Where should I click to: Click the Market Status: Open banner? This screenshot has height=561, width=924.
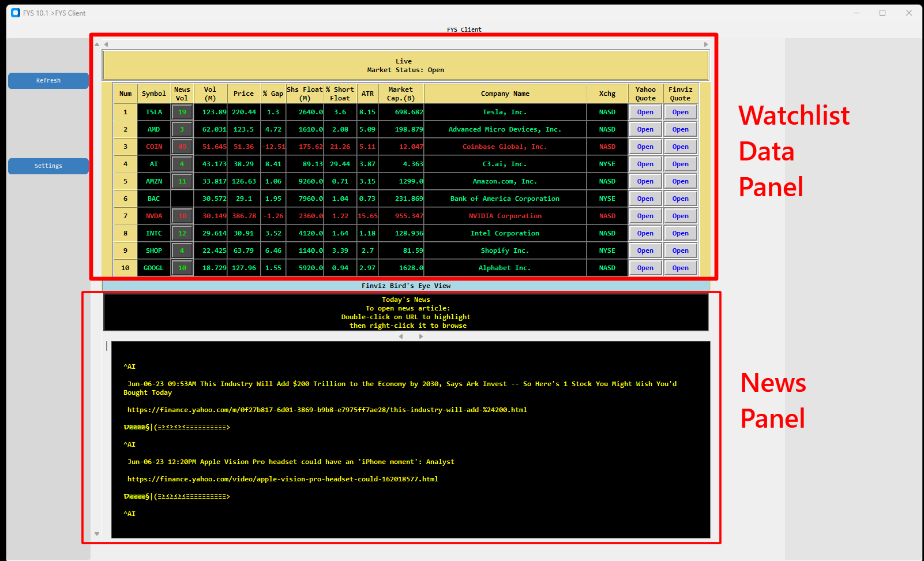click(x=406, y=66)
